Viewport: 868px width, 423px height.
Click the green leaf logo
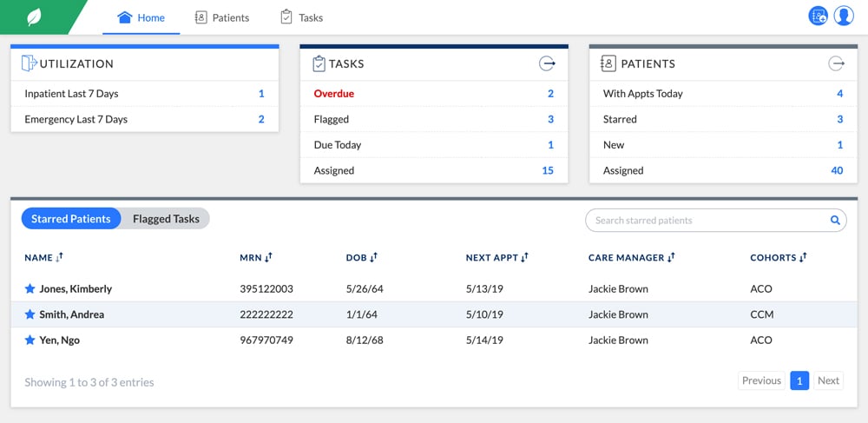[35, 17]
